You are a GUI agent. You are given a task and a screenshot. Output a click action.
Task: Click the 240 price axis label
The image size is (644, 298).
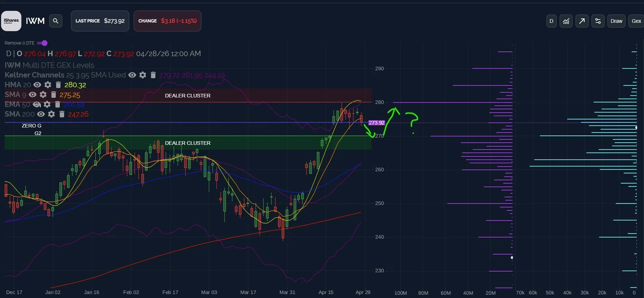[x=379, y=237]
